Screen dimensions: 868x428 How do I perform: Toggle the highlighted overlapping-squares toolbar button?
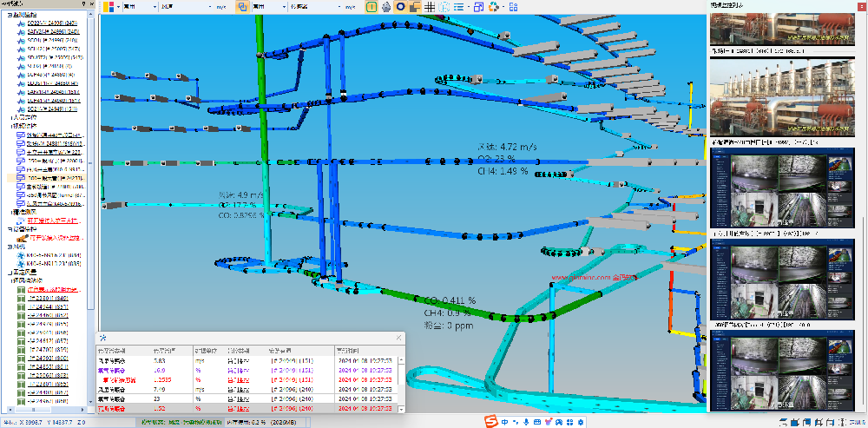[x=242, y=6]
